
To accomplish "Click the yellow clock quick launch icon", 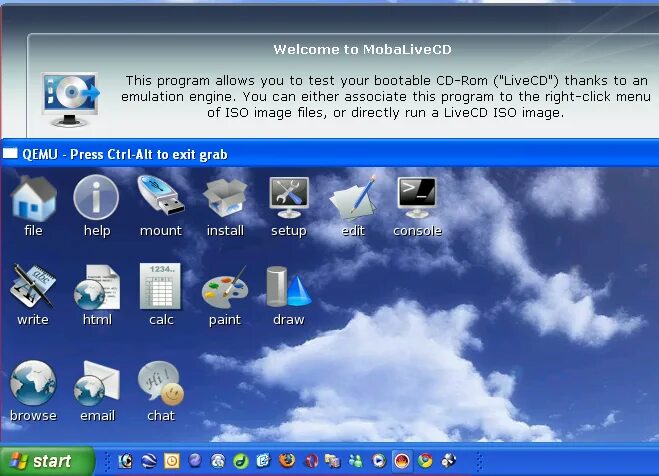I will pyautogui.click(x=171, y=461).
